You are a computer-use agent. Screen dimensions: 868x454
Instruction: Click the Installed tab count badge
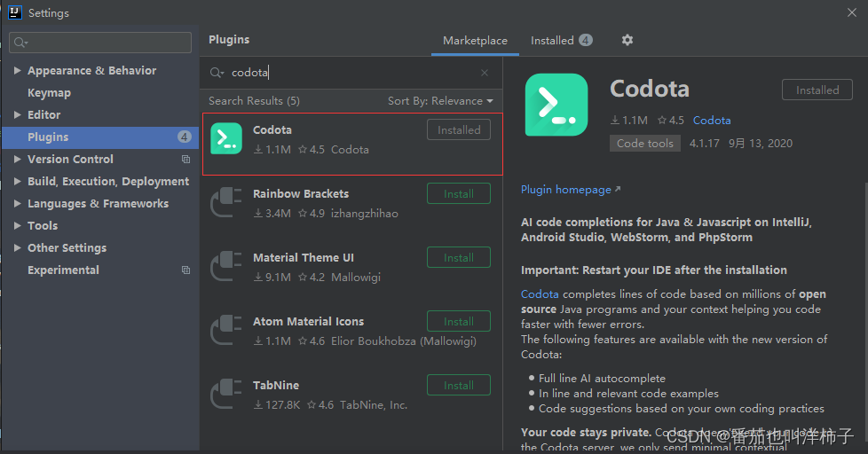click(x=585, y=40)
